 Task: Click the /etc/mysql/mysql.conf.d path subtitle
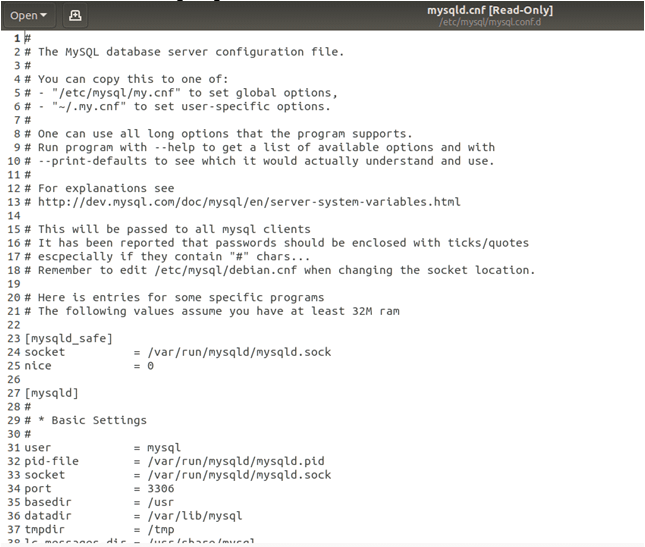(489, 22)
